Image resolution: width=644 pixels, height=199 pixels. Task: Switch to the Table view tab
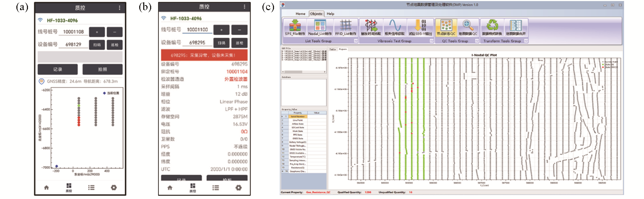click(333, 49)
